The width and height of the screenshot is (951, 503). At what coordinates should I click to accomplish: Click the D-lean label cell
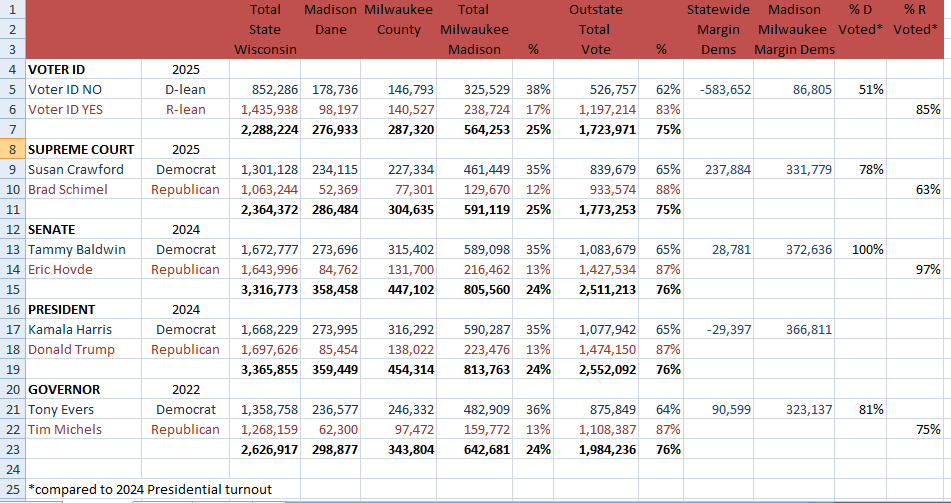click(x=186, y=89)
